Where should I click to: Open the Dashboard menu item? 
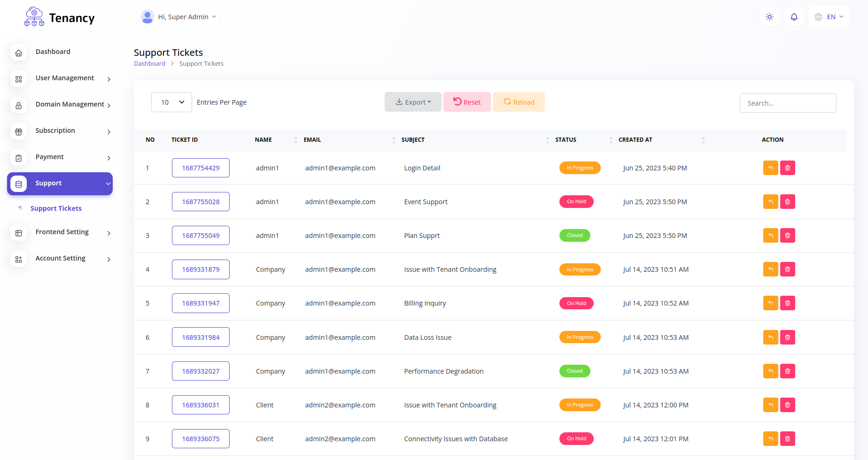[53, 52]
